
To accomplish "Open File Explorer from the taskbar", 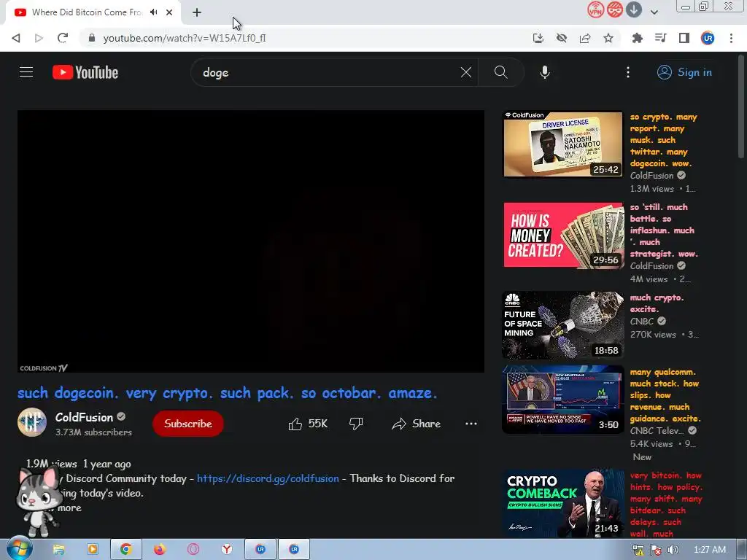I will pos(58,550).
